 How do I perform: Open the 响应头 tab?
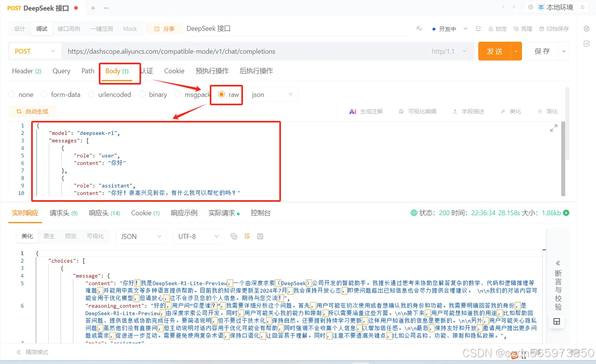tap(104, 213)
